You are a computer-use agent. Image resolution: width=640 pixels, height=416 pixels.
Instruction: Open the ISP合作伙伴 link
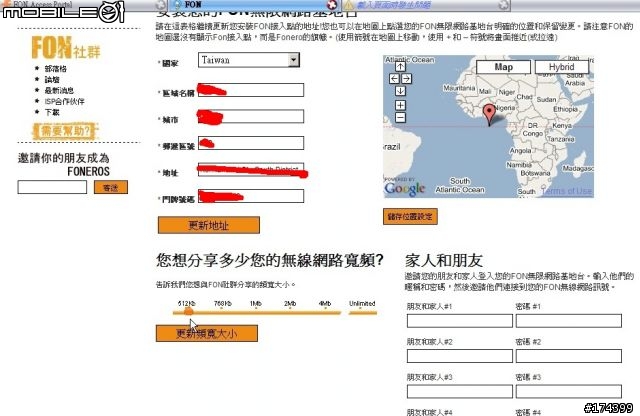pos(64,101)
